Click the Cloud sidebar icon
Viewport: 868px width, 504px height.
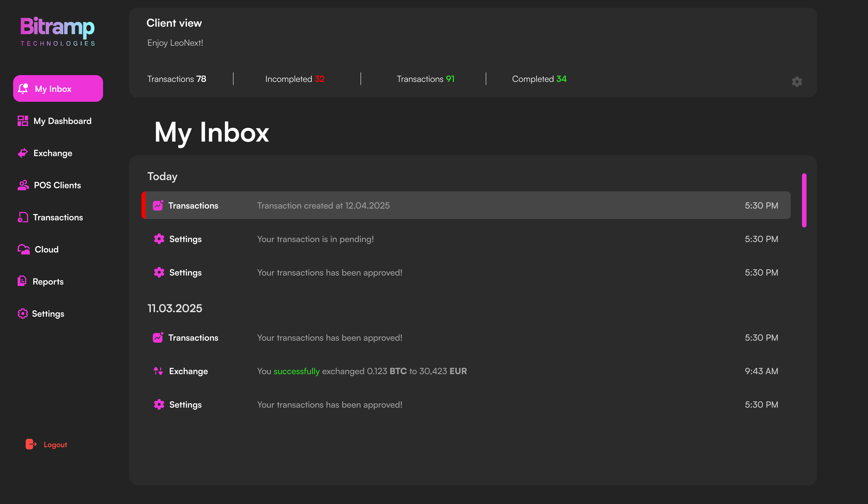point(24,249)
